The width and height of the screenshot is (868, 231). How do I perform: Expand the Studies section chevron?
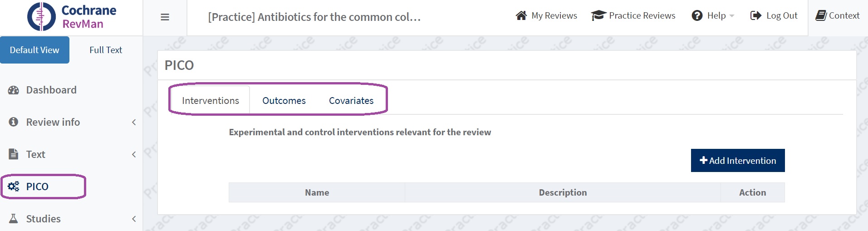point(134,219)
